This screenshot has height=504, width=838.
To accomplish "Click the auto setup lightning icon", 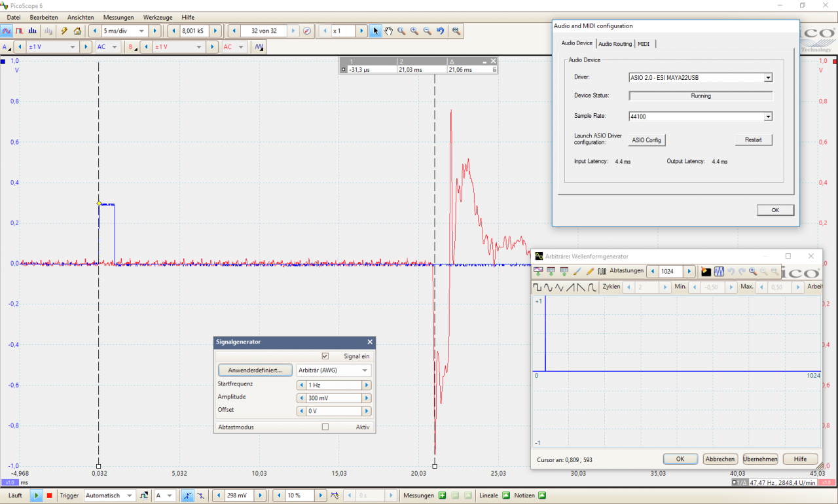I will pyautogui.click(x=64, y=31).
